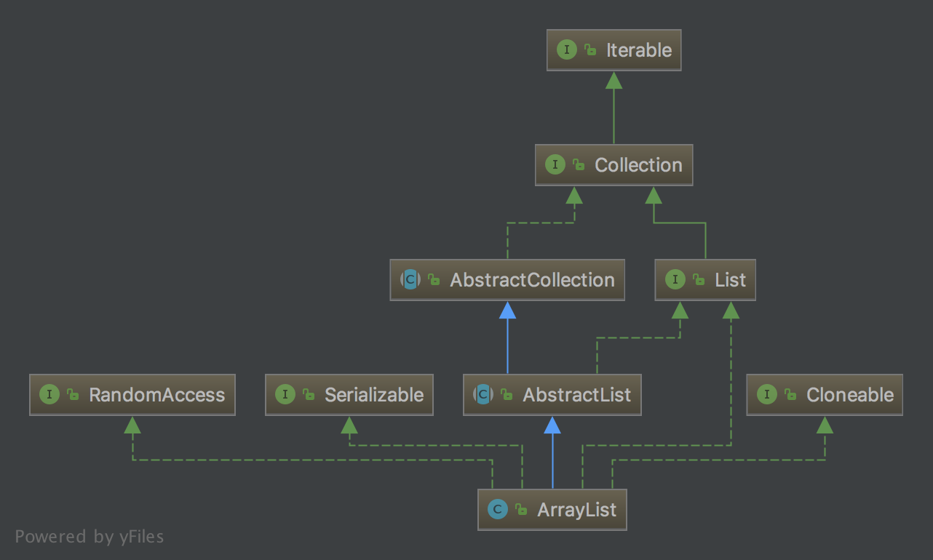Screen dimensions: 933x560
Task: Select the AbstractList node label text
Action: pos(576,395)
